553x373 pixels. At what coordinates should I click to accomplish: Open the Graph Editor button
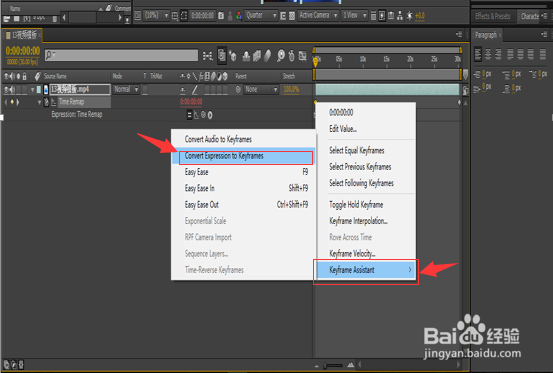(302, 56)
